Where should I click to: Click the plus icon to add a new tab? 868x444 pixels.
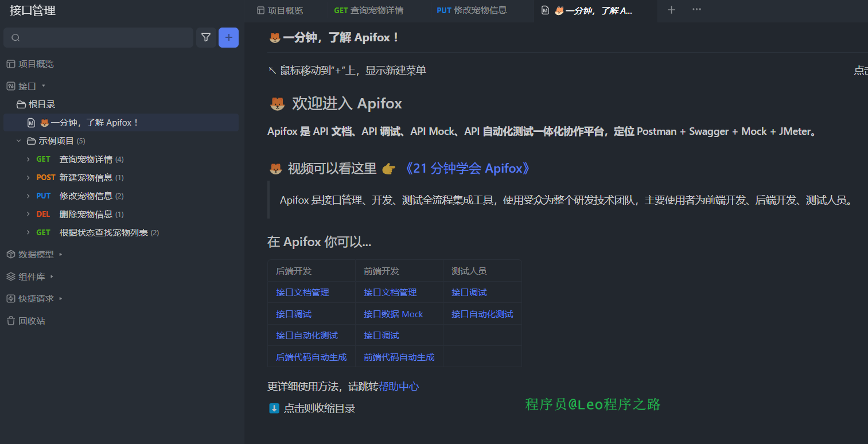click(x=671, y=10)
